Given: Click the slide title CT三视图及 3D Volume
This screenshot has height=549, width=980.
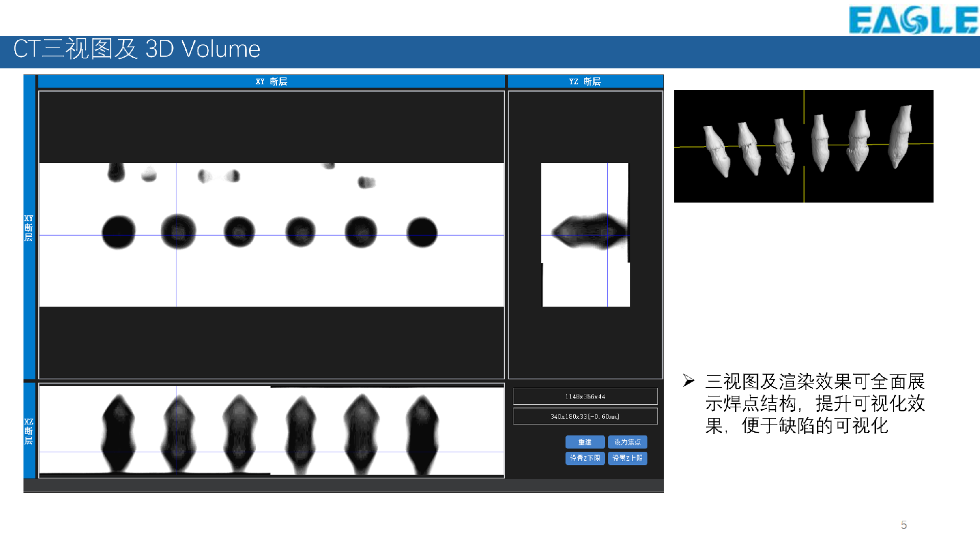Looking at the screenshot, I should [x=137, y=49].
